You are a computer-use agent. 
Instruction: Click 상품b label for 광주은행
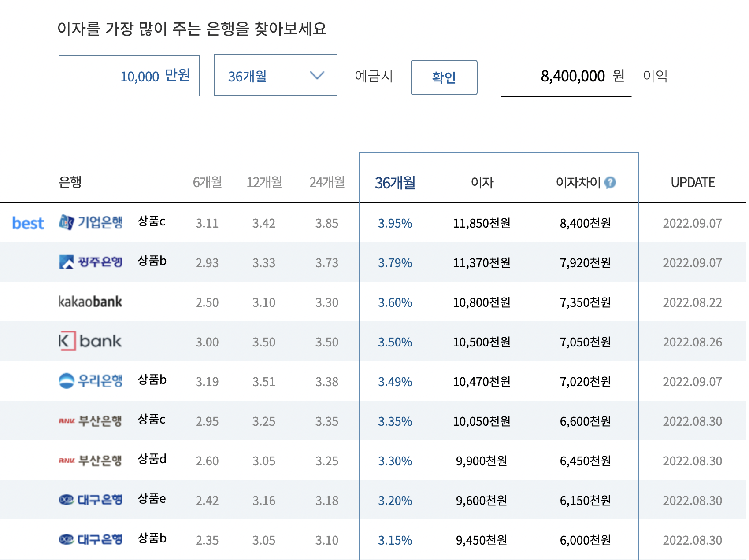pos(152,261)
